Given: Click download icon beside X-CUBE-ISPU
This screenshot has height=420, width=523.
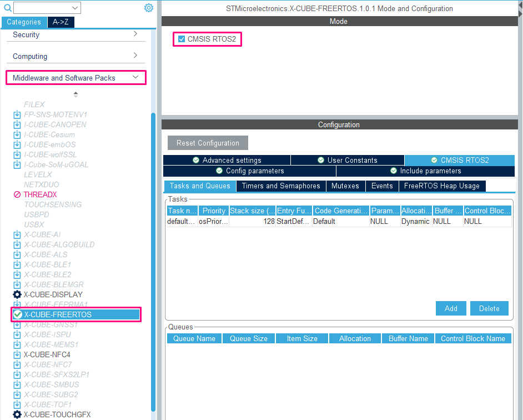Looking at the screenshot, I should pyautogui.click(x=17, y=334).
